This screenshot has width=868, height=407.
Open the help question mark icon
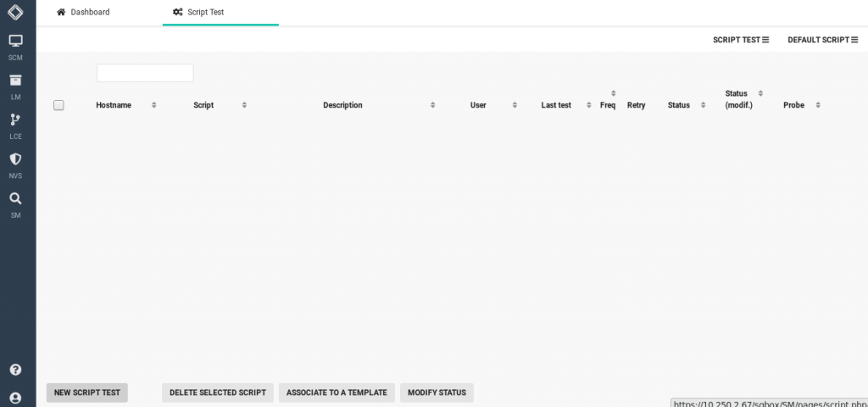pos(15,370)
